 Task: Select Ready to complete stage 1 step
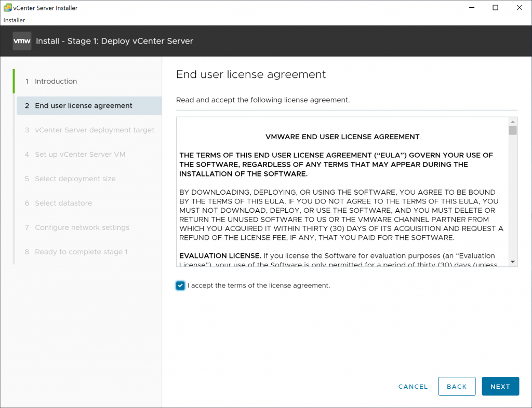pyautogui.click(x=89, y=252)
